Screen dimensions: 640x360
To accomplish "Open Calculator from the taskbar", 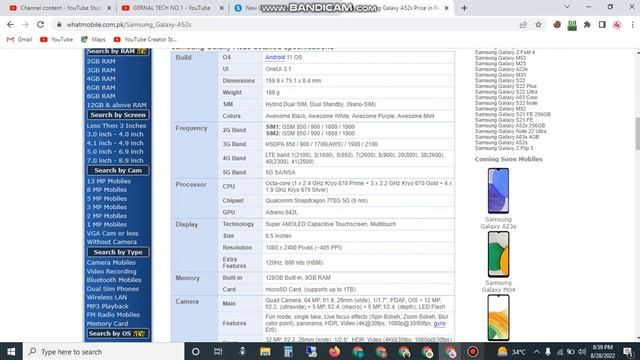I will point(289,351).
